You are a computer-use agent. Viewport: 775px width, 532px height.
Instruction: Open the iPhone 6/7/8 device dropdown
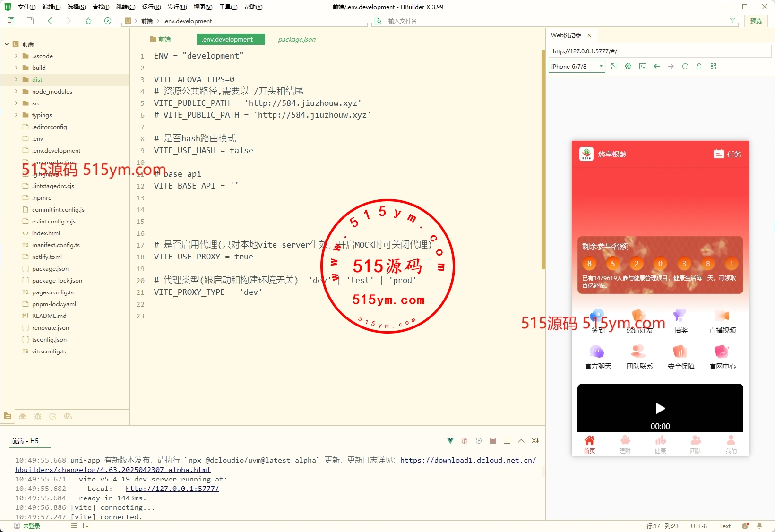(x=577, y=66)
